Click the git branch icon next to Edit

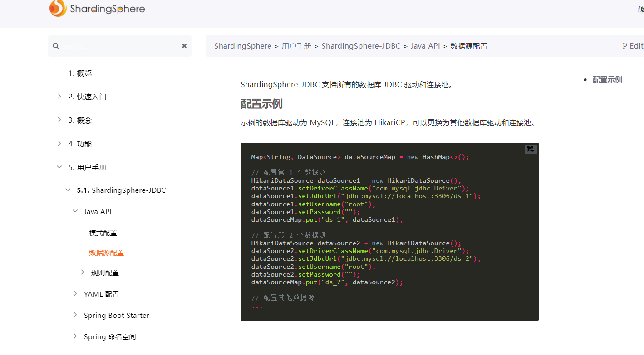[625, 45]
